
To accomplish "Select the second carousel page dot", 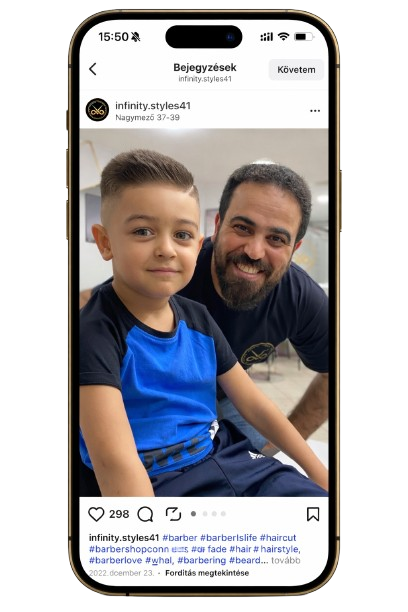I will [205, 514].
